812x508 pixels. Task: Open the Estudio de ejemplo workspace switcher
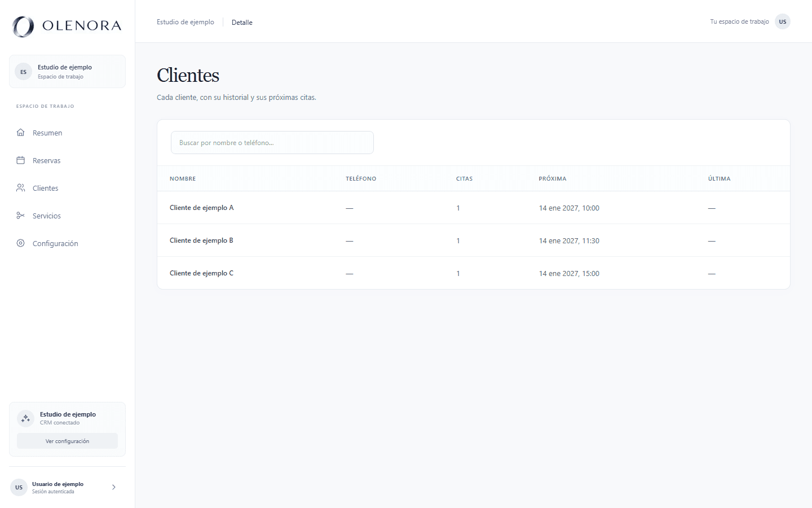(x=67, y=72)
